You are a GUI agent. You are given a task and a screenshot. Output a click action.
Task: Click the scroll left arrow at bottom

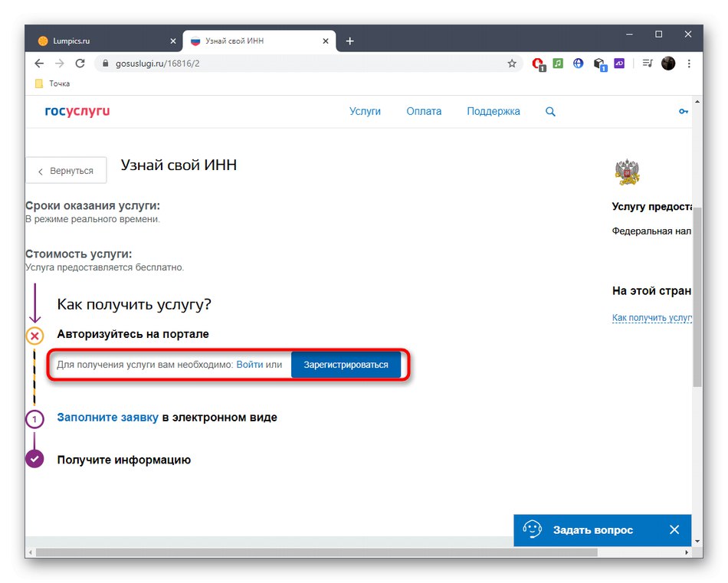(x=31, y=552)
